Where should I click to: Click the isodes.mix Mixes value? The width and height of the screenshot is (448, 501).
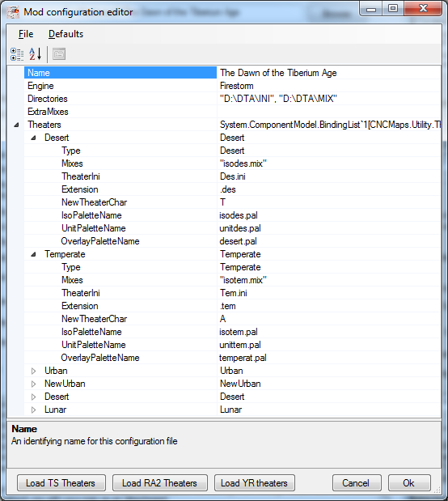[x=329, y=163]
